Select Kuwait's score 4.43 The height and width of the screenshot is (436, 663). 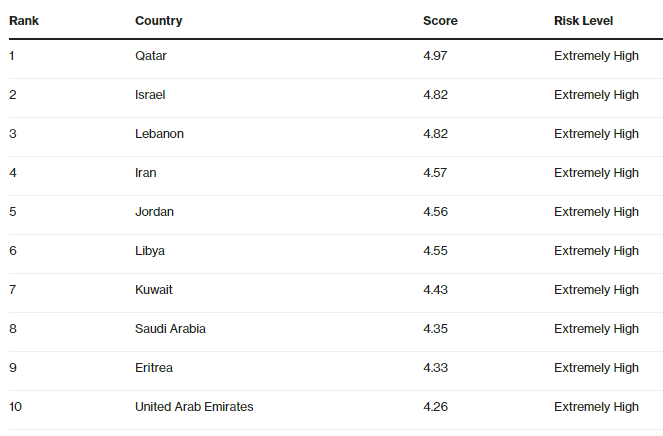(436, 290)
